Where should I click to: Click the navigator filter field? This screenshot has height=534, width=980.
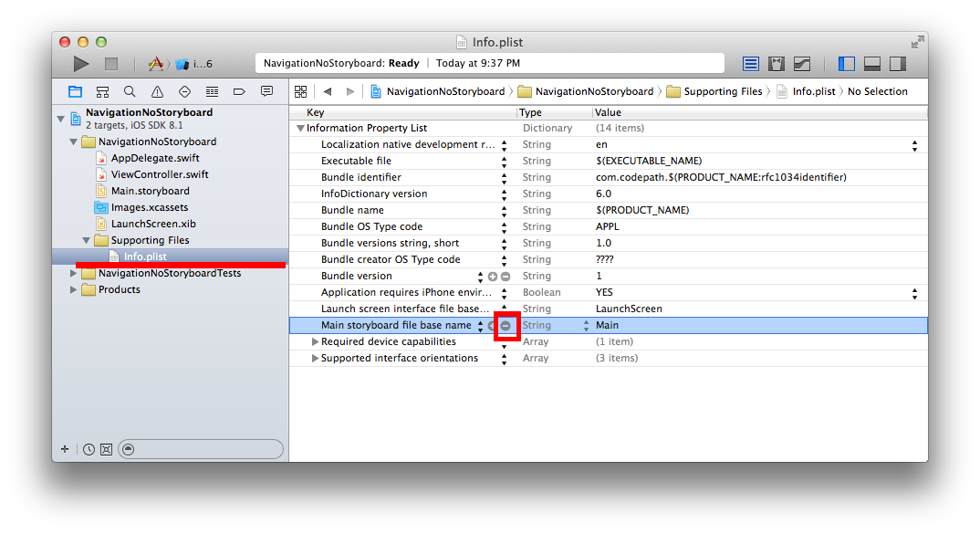coord(201,450)
